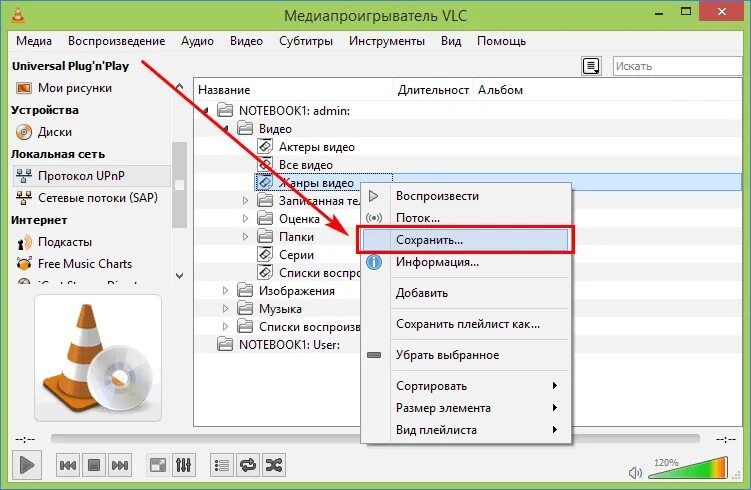The width and height of the screenshot is (751, 490).
Task: Change playlist view mode icon near search
Action: pos(591,66)
